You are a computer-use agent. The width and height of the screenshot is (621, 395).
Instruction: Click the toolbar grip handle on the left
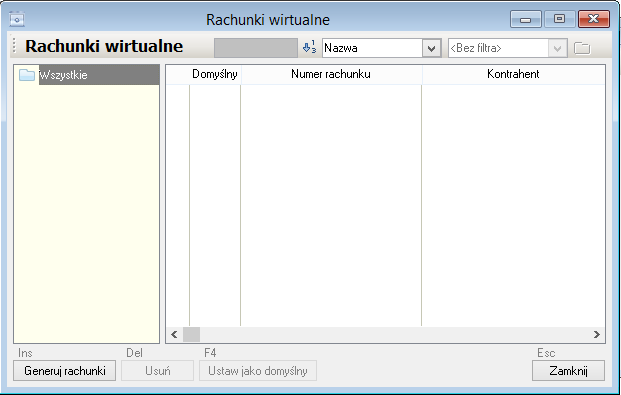tap(14, 46)
